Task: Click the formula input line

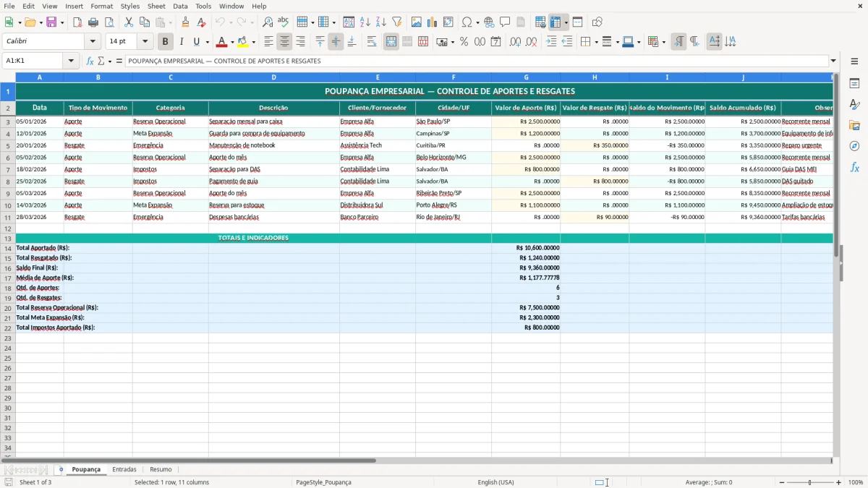Action: click(x=477, y=61)
